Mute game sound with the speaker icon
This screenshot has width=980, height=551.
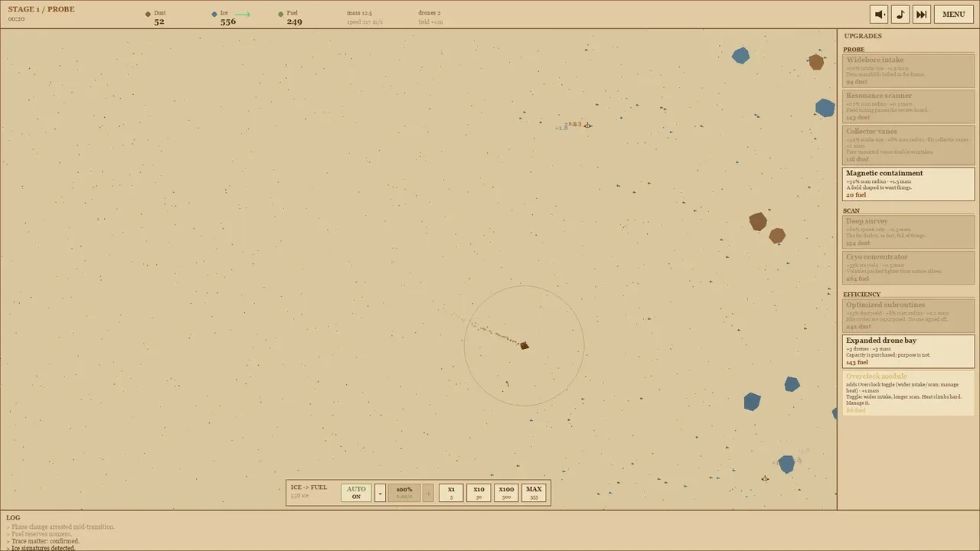879,14
